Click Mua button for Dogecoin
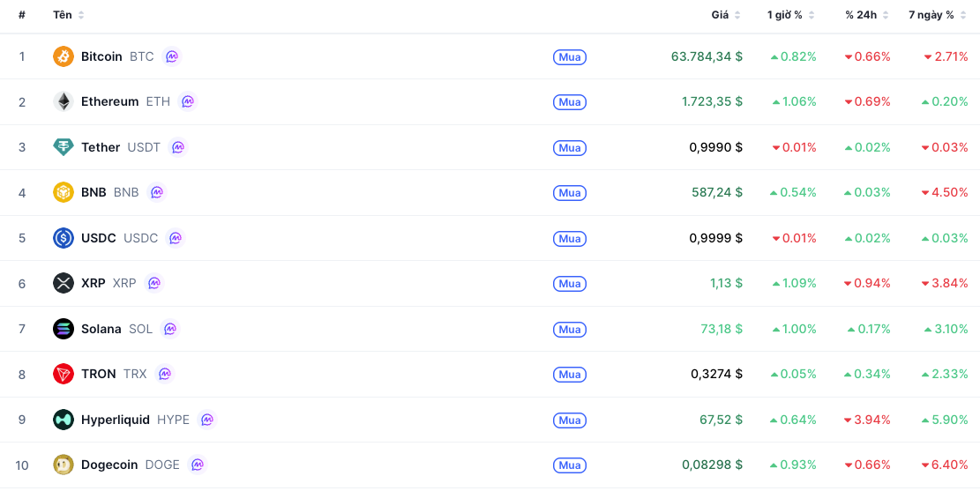 coord(569,465)
